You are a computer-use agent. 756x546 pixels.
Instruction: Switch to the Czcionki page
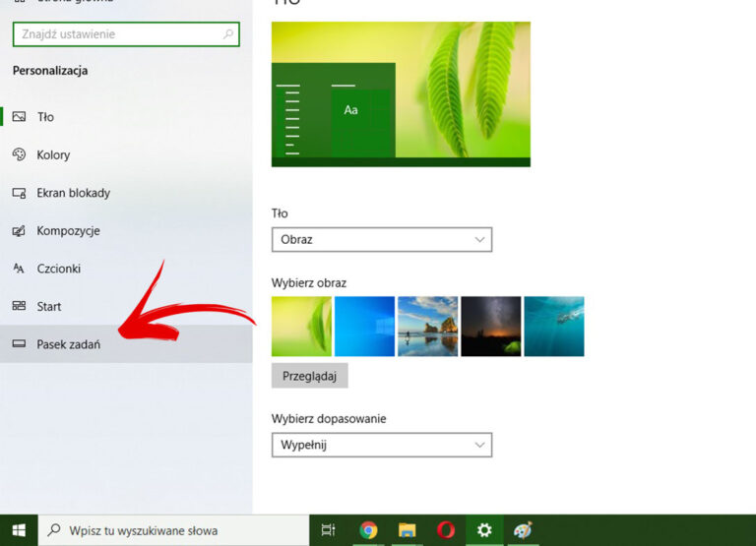126,269
